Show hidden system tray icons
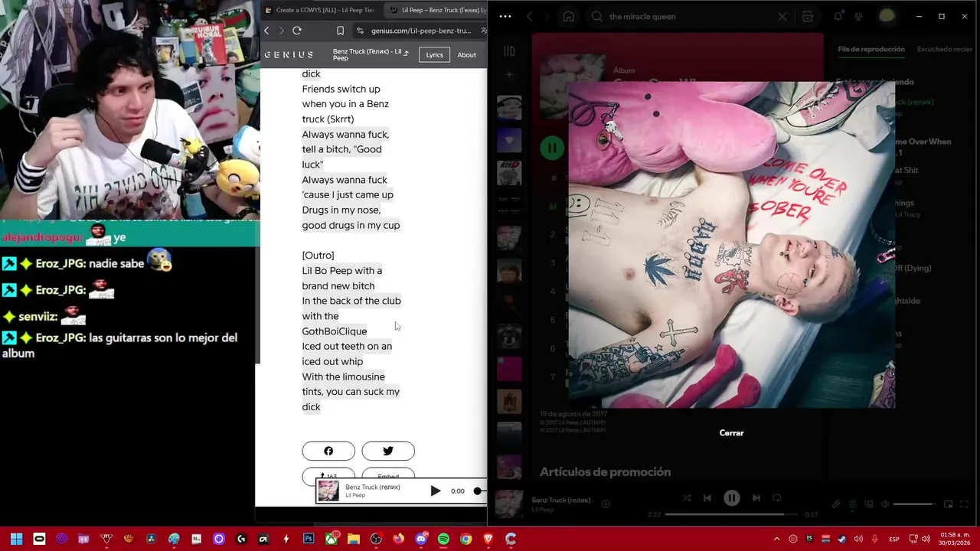This screenshot has height=551, width=980. 776,539
